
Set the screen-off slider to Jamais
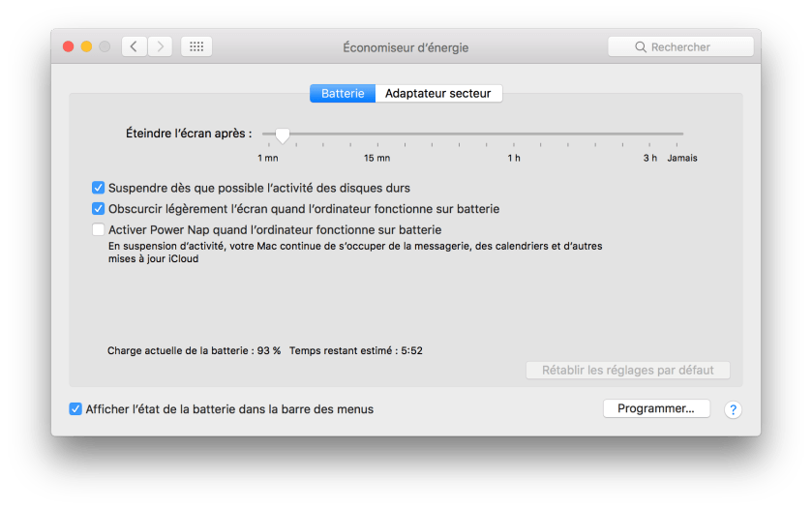[x=682, y=135]
